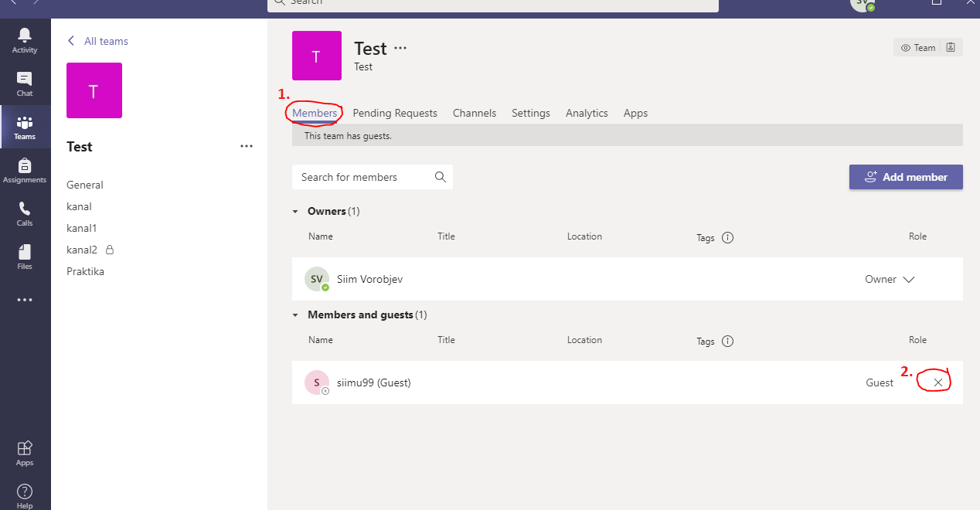Click the Role column header under Owners

click(x=917, y=236)
